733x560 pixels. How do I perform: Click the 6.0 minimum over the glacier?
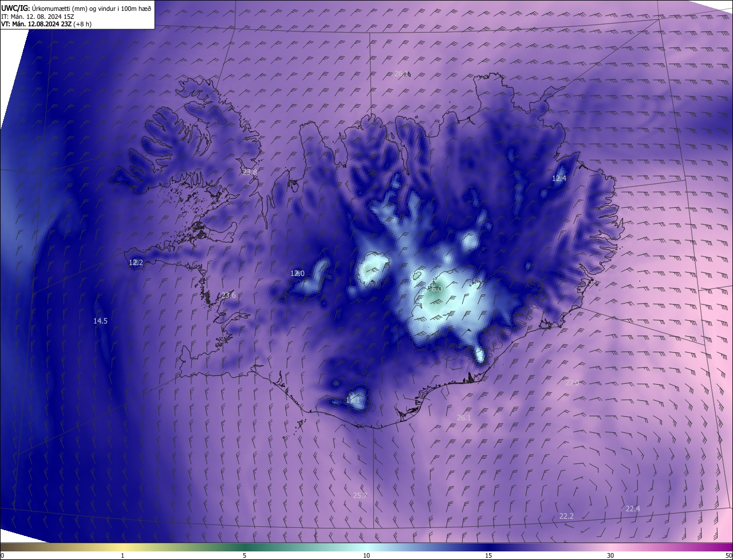pyautogui.click(x=436, y=289)
